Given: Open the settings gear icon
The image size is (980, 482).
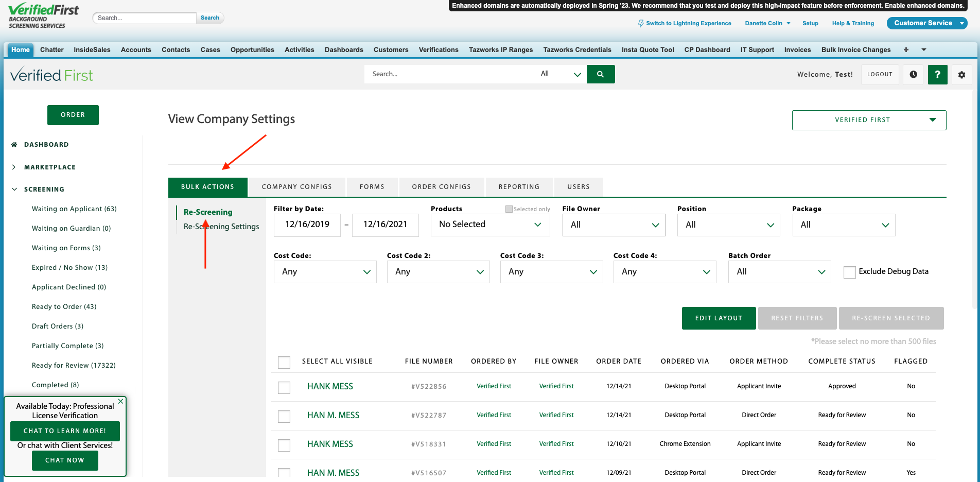Looking at the screenshot, I should point(961,75).
